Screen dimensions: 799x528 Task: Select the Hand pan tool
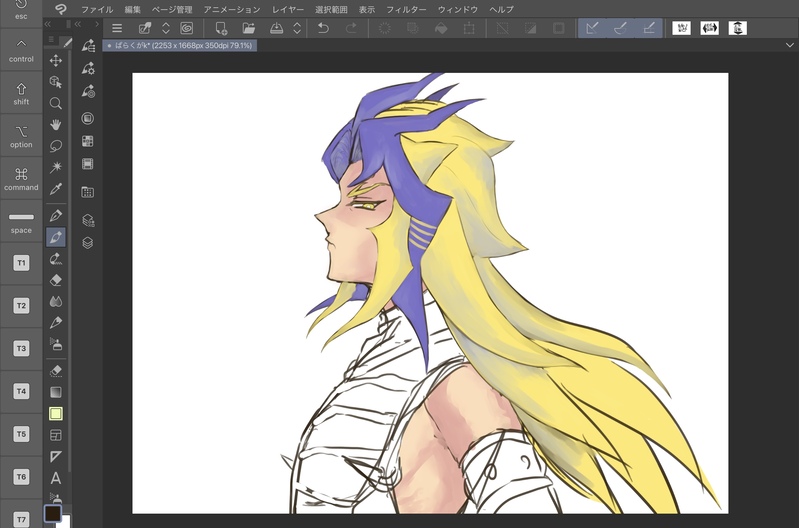click(56, 125)
